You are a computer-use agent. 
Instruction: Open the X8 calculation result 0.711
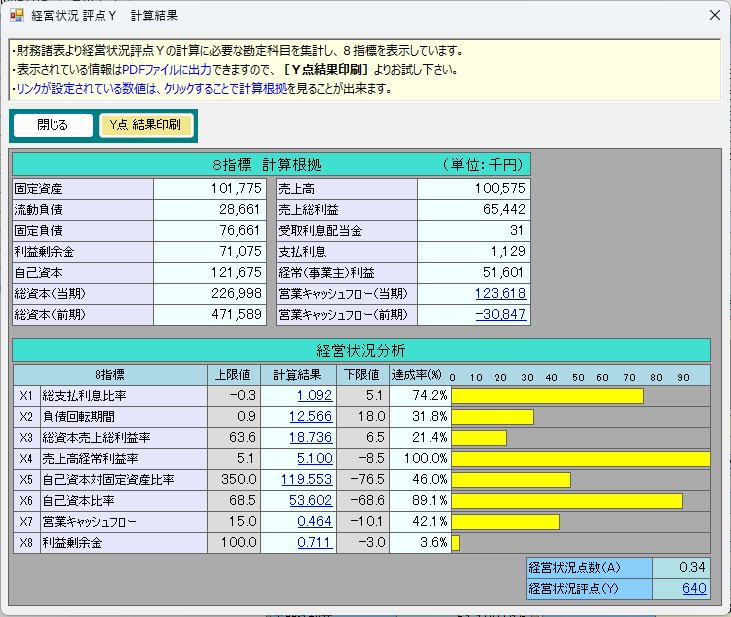point(315,542)
